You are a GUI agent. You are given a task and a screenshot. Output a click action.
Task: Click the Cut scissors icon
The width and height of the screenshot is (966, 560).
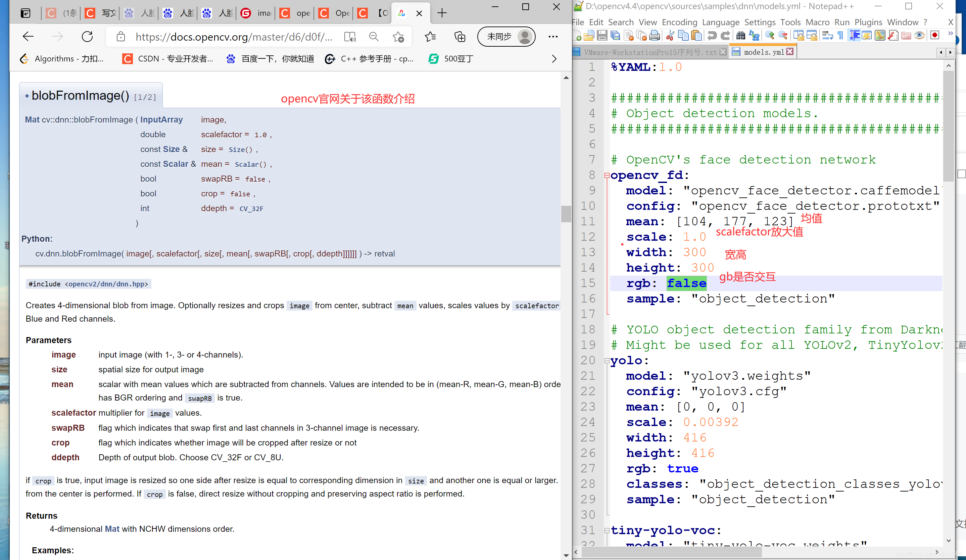tap(670, 36)
